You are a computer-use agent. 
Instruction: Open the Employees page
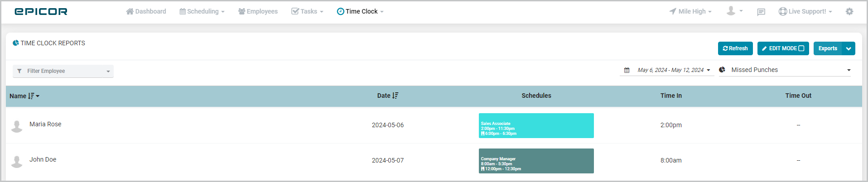[x=258, y=11]
